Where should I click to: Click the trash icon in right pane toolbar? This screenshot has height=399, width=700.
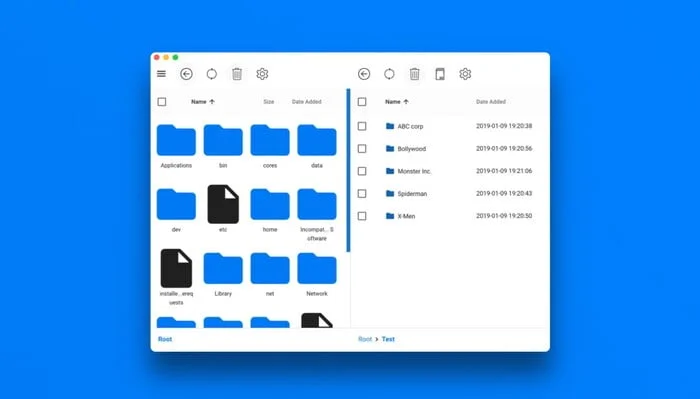[414, 74]
